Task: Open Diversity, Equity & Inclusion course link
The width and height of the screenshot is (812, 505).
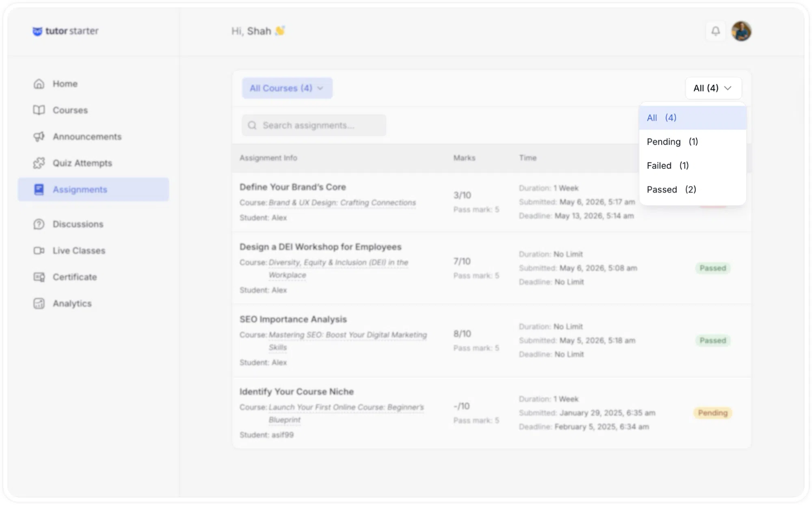Action: (338, 268)
